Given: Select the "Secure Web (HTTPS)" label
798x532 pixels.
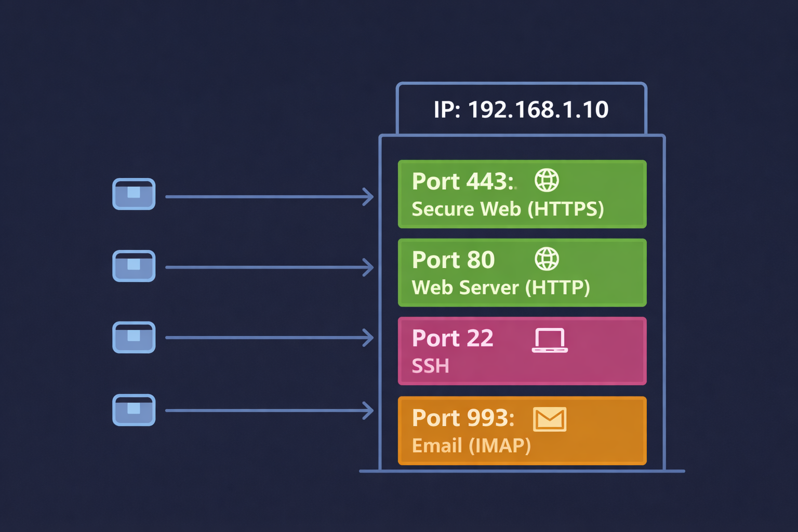Looking at the screenshot, I should pos(508,209).
